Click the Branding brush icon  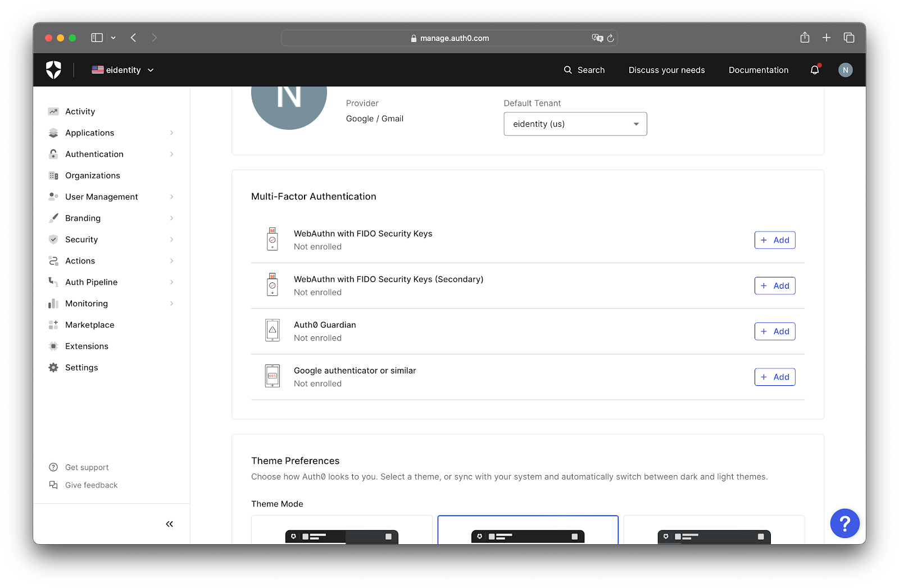pyautogui.click(x=53, y=218)
